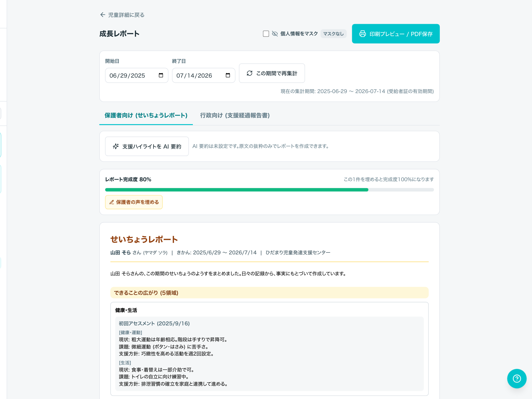Recalculate with この期間で再集計 button
Screen dimensions: 532x399
coord(272,73)
